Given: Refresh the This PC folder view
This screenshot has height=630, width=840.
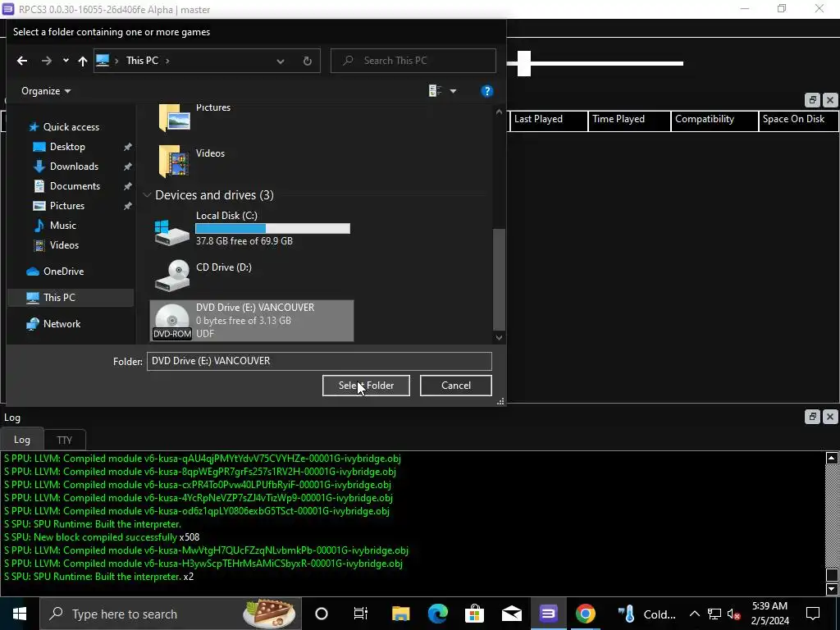Looking at the screenshot, I should point(308,61).
